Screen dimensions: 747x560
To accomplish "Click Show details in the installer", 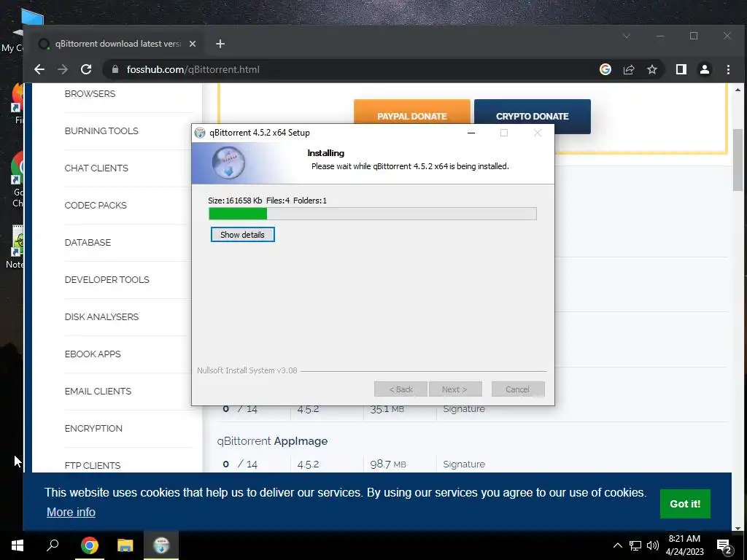I will 242,235.
